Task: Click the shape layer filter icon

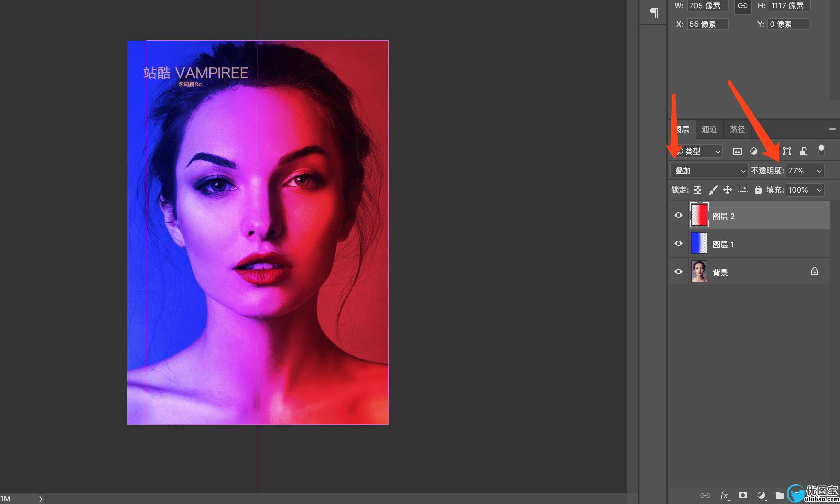Action: pos(787,151)
